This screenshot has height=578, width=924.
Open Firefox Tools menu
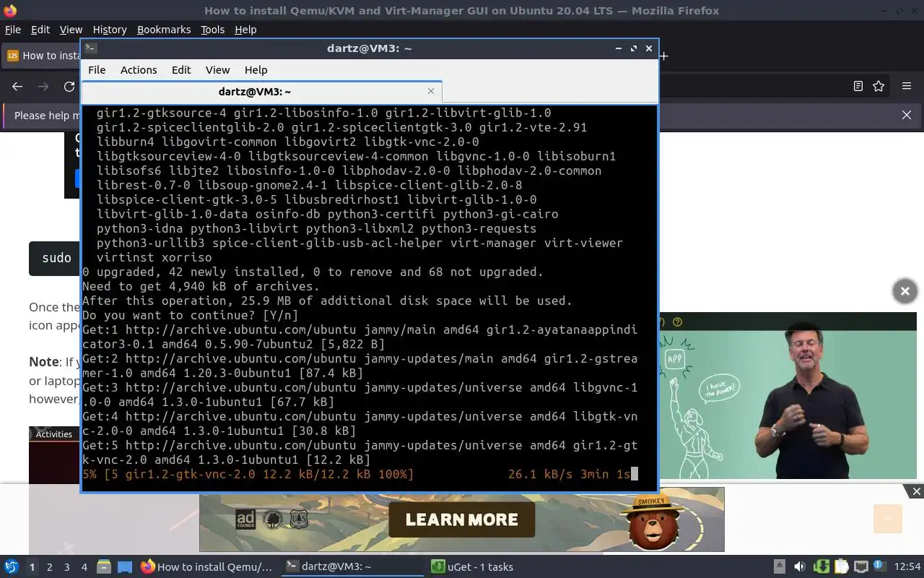213,30
